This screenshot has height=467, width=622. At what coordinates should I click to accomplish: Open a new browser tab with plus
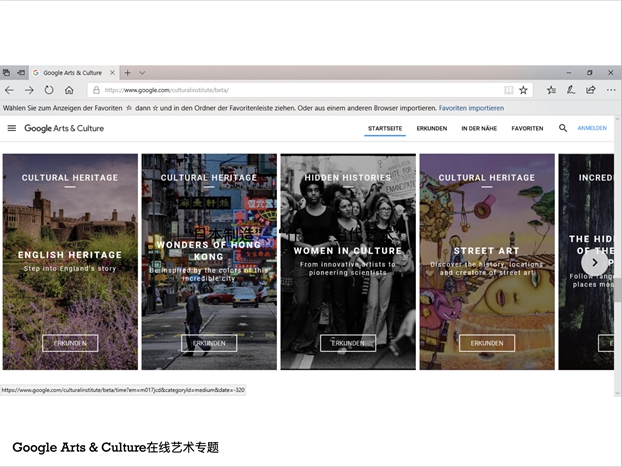click(128, 73)
